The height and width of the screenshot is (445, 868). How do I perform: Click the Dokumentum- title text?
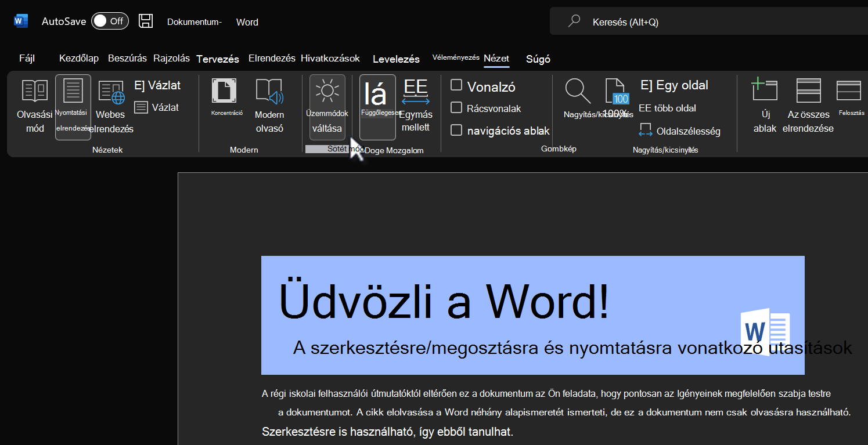click(x=195, y=22)
